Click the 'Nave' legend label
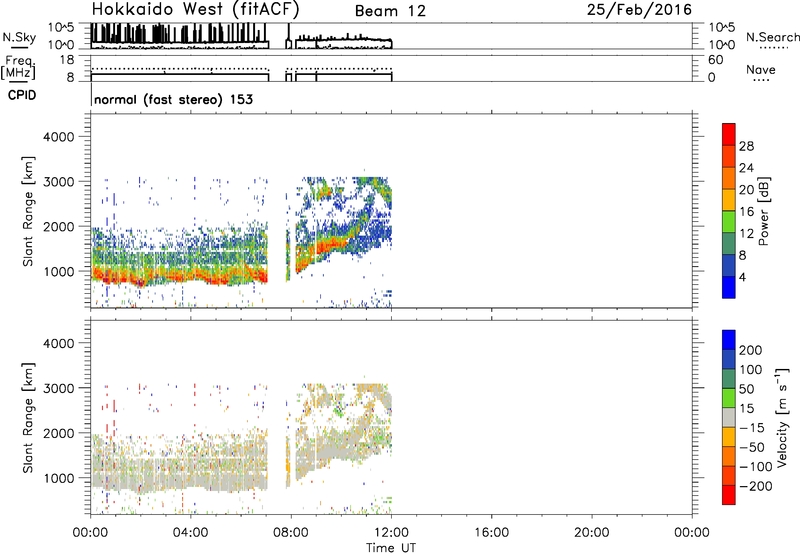 pos(761,70)
